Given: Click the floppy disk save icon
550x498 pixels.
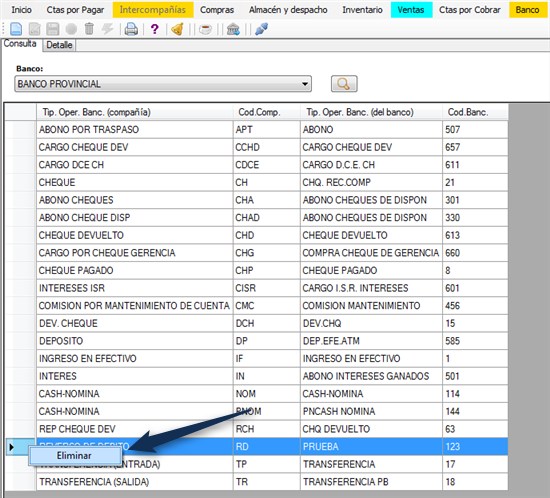Looking at the screenshot, I should click(x=53, y=29).
